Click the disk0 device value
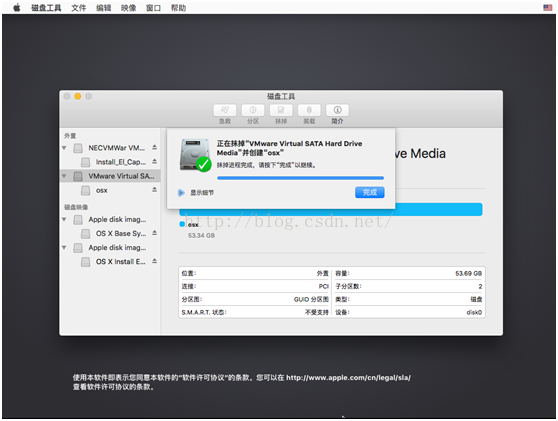Viewport: 558px width, 421px height. click(x=474, y=312)
